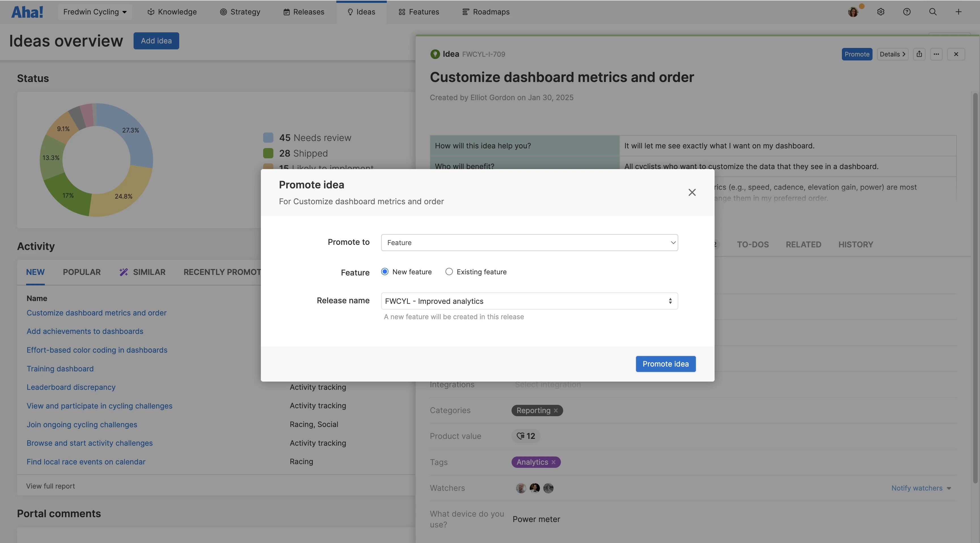Select the New feature radio button

pyautogui.click(x=385, y=272)
